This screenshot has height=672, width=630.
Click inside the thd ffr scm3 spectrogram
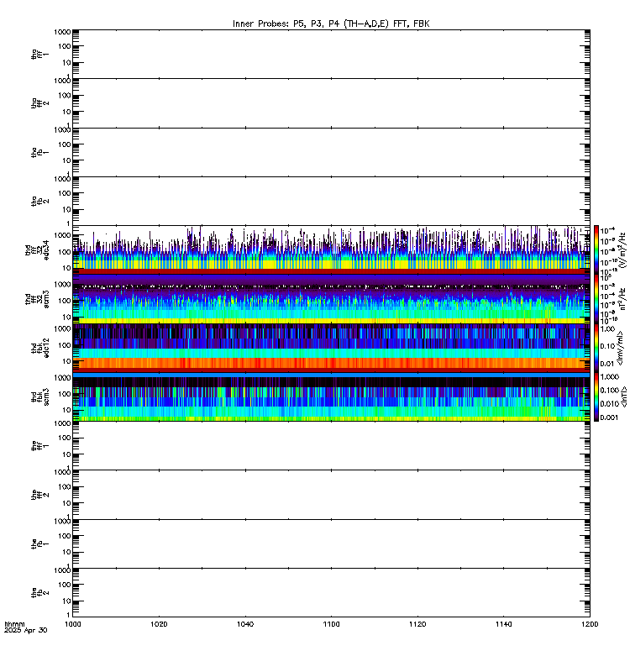point(331,299)
